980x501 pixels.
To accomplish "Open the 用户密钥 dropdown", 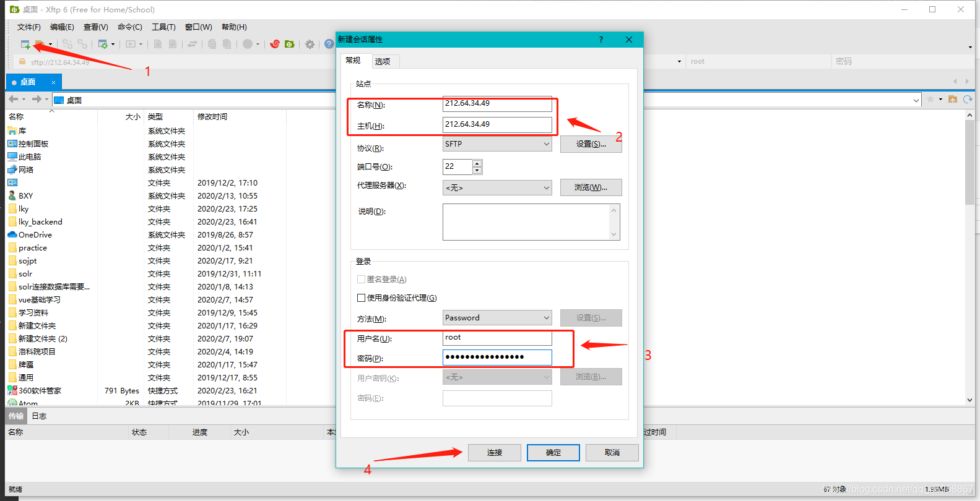I will [497, 377].
